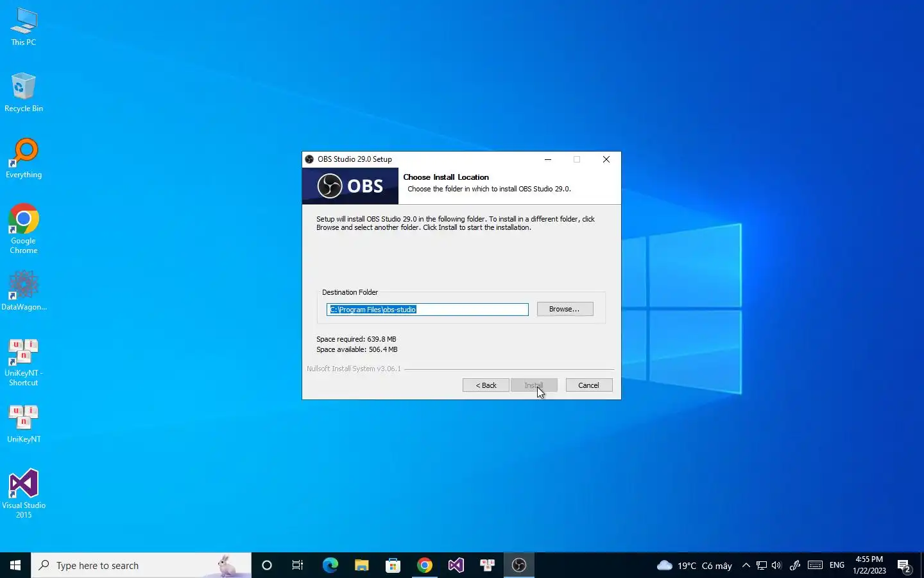Show hidden system tray icons
The width and height of the screenshot is (924, 578).
(746, 565)
